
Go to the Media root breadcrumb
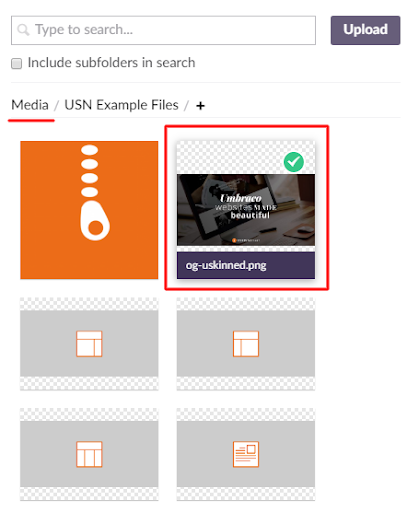coord(30,105)
